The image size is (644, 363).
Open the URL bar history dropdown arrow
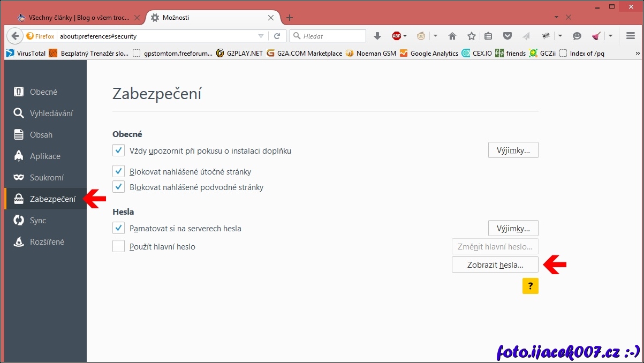(261, 36)
